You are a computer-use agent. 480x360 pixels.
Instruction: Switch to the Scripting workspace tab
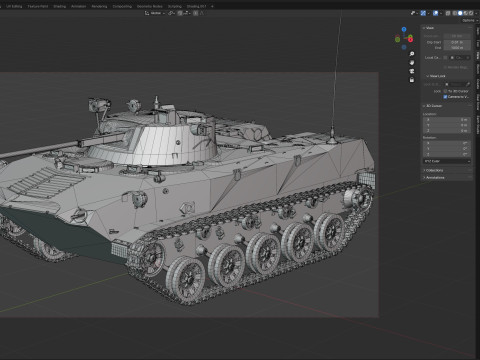click(x=175, y=6)
